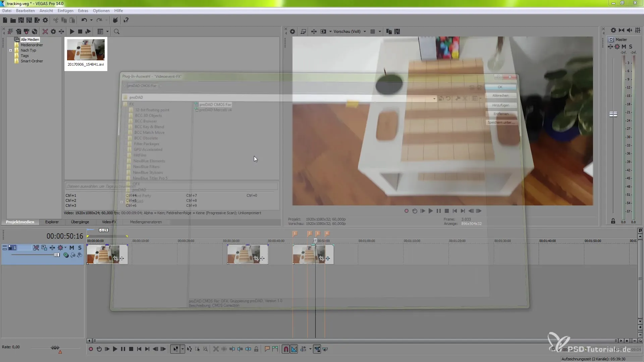Click Hinzufügen in the plug-in dialog
644x362 pixels.
(501, 105)
